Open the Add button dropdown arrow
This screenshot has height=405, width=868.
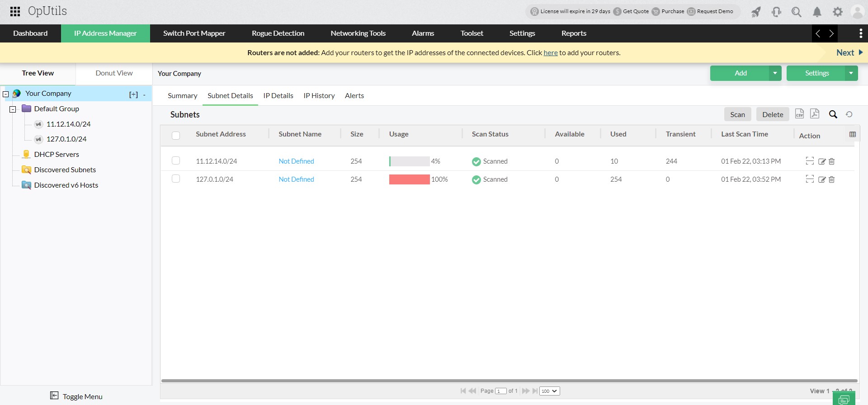pos(775,73)
